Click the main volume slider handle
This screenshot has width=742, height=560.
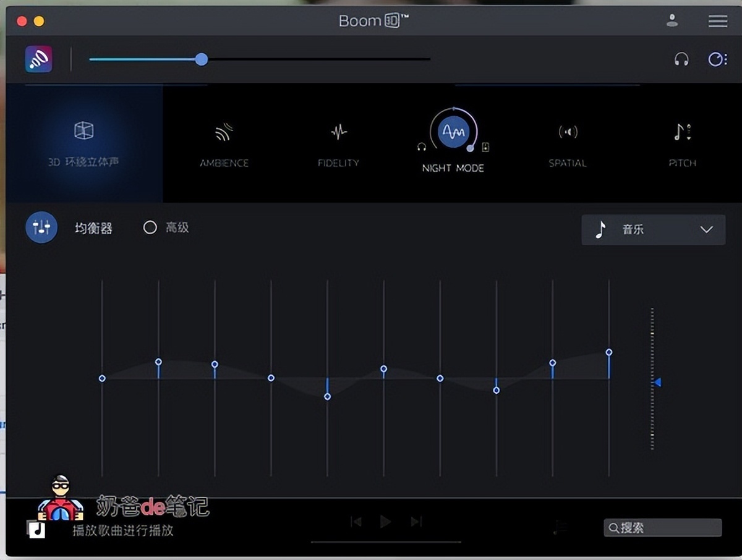[x=201, y=59]
